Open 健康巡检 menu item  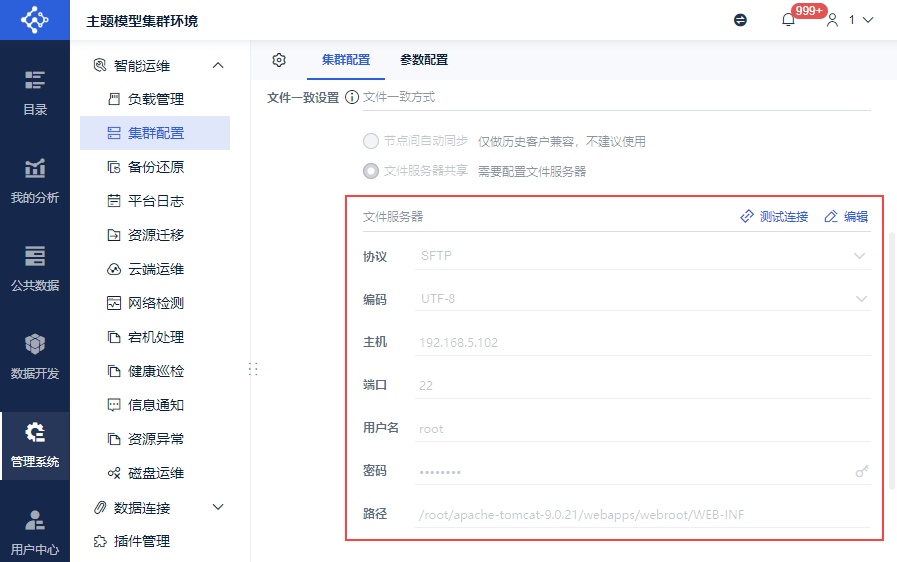pos(155,371)
